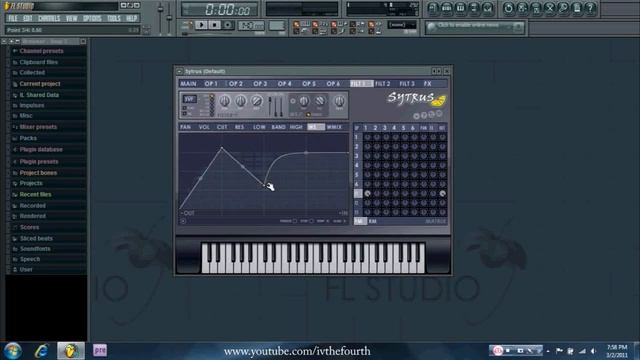
Task: Click the FM button below modulation matrix
Action: tap(359, 221)
